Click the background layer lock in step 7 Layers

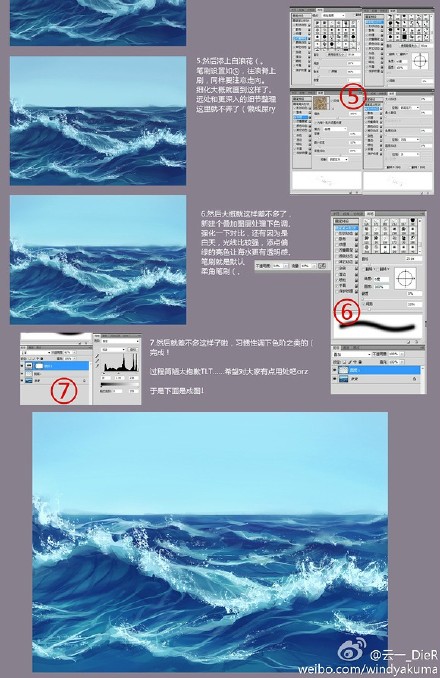point(84,381)
